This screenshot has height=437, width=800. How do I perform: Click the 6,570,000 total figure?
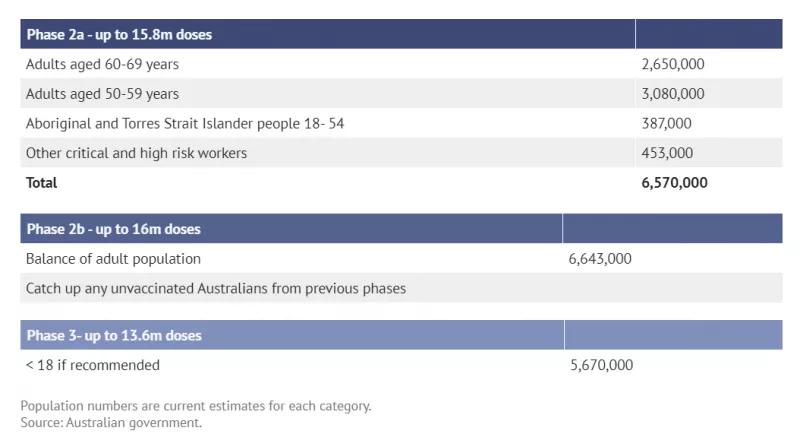point(674,183)
